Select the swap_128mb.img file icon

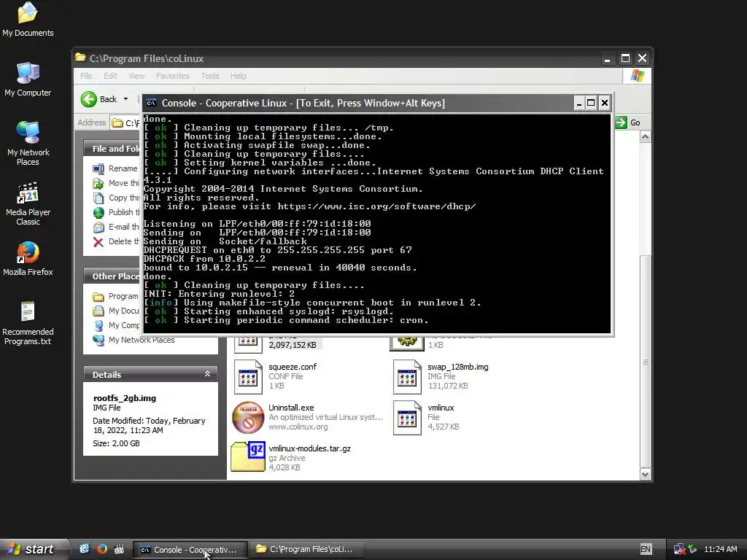click(x=407, y=377)
